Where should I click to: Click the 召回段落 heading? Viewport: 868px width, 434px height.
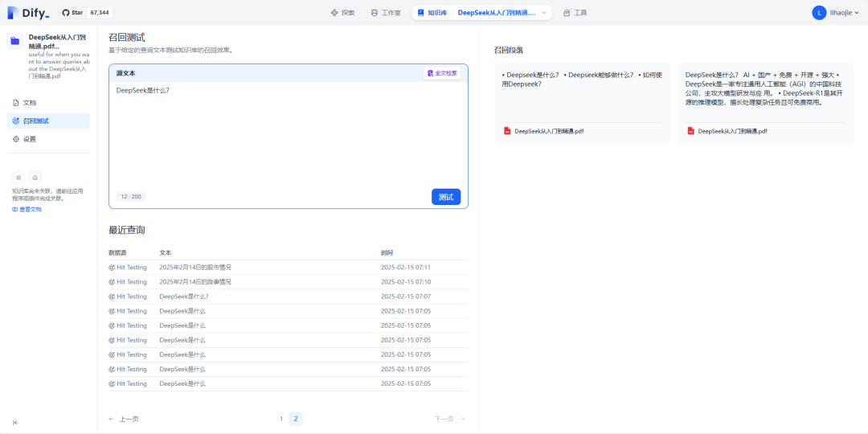click(x=509, y=50)
